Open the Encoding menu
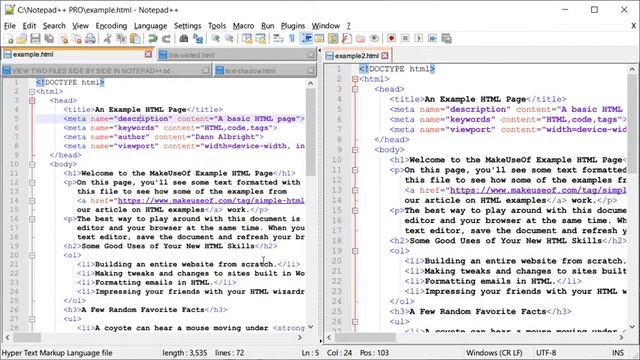The height and width of the screenshot is (360, 640). [111, 26]
